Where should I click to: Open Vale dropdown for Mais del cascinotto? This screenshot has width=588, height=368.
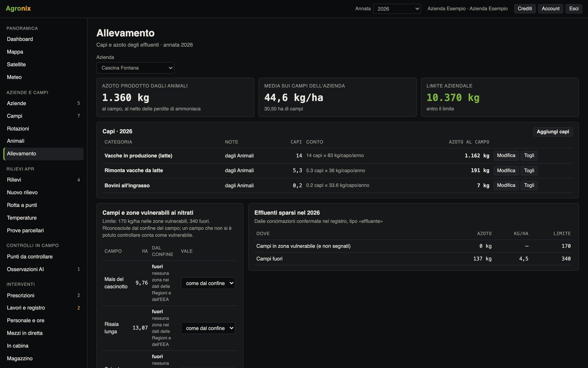coord(208,283)
